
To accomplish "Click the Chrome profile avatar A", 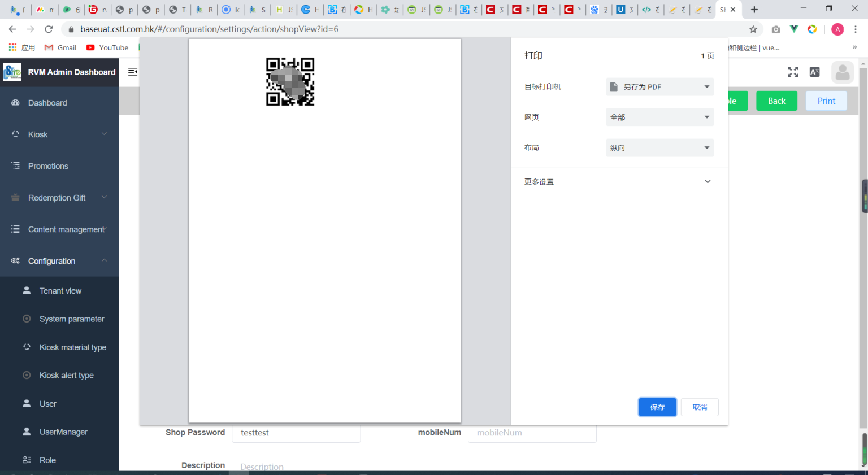I will tap(837, 29).
